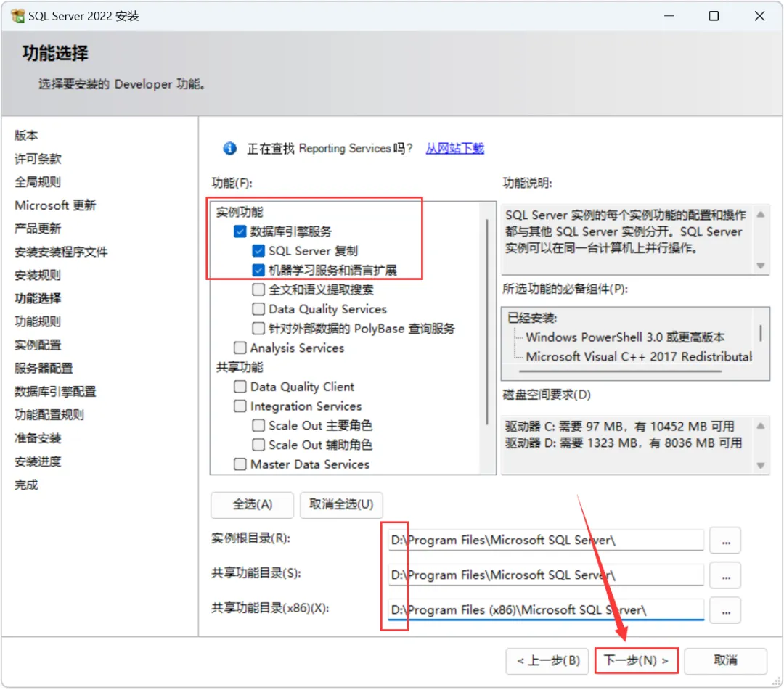
Task: Select 数据库引擎配置 step in sidebar
Action: pos(55,392)
